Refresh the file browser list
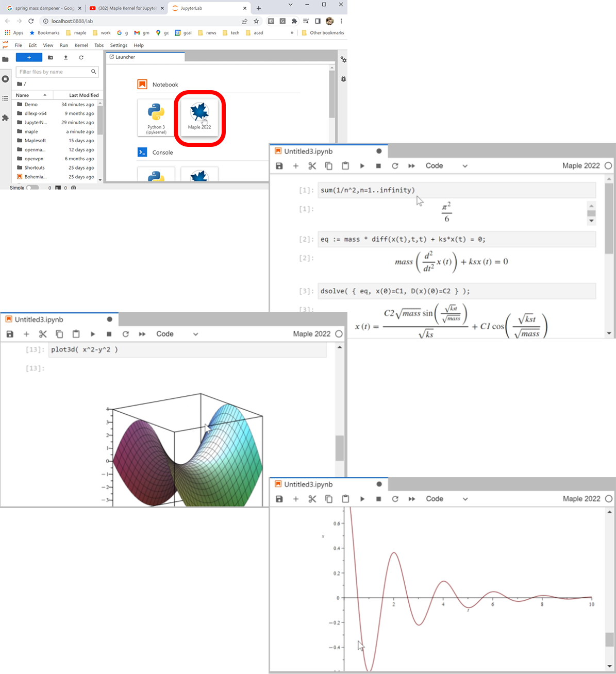This screenshot has height=674, width=616. [x=81, y=58]
